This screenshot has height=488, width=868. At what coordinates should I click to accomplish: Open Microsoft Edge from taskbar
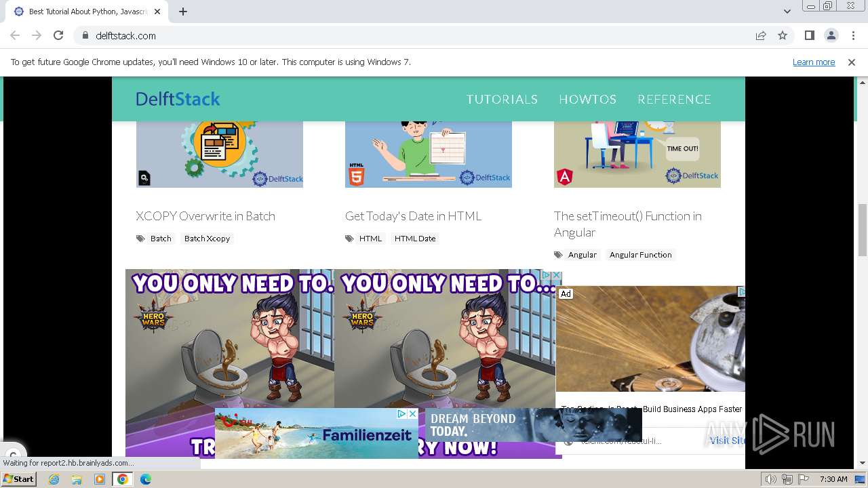(146, 479)
